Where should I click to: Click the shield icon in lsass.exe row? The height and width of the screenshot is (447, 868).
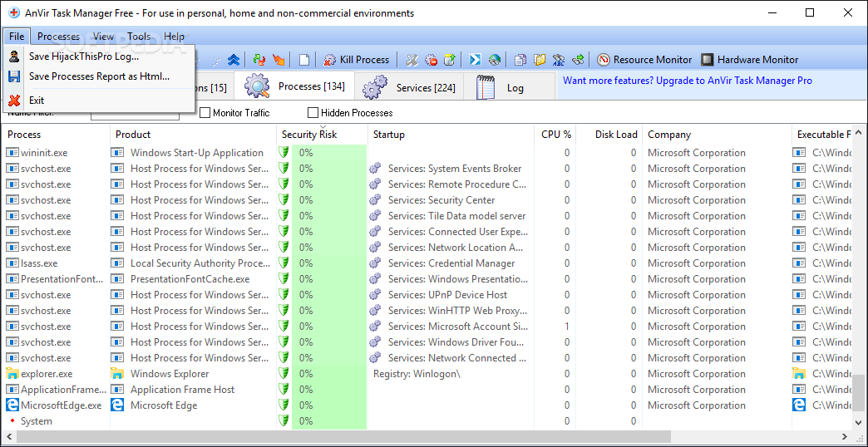284,263
